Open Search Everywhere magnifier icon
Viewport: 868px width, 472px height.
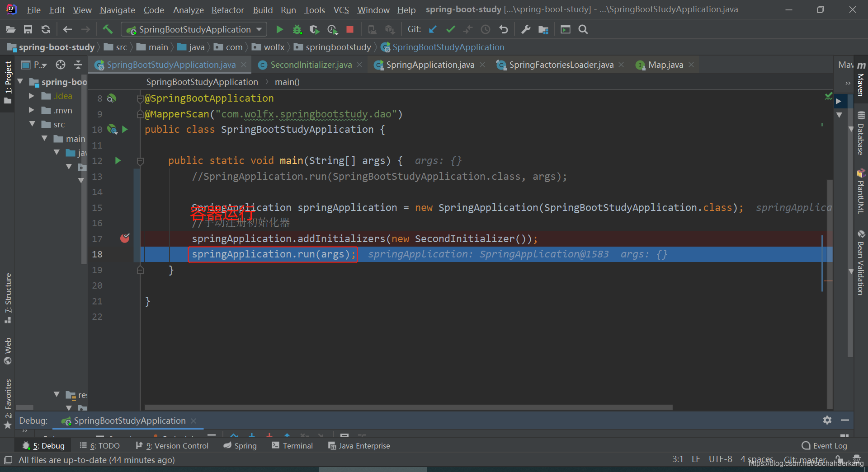[x=583, y=29]
